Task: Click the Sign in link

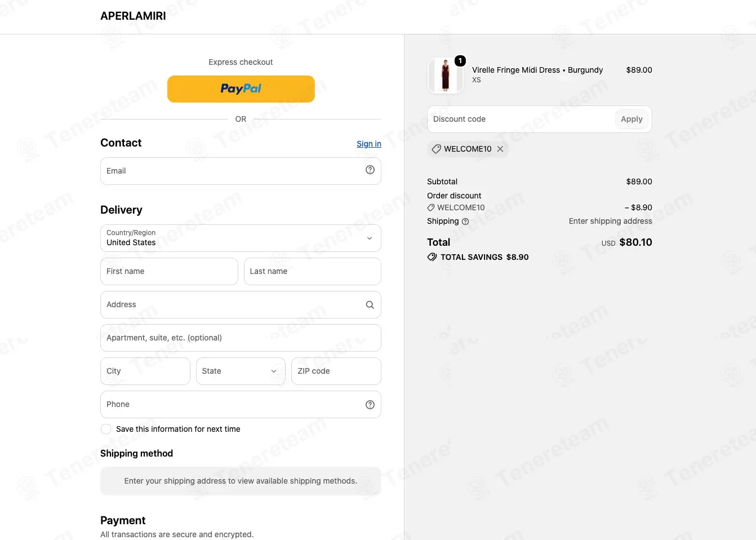Action: click(369, 144)
